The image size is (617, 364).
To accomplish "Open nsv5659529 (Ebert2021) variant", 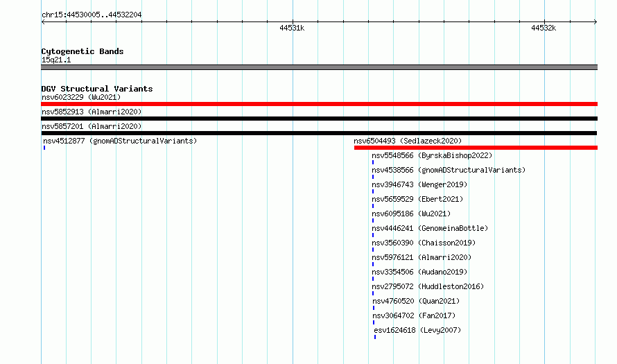I will [x=417, y=199].
